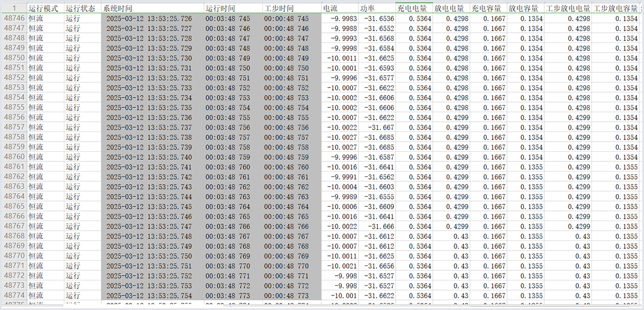Select the 系统时间 column header

tap(117, 9)
